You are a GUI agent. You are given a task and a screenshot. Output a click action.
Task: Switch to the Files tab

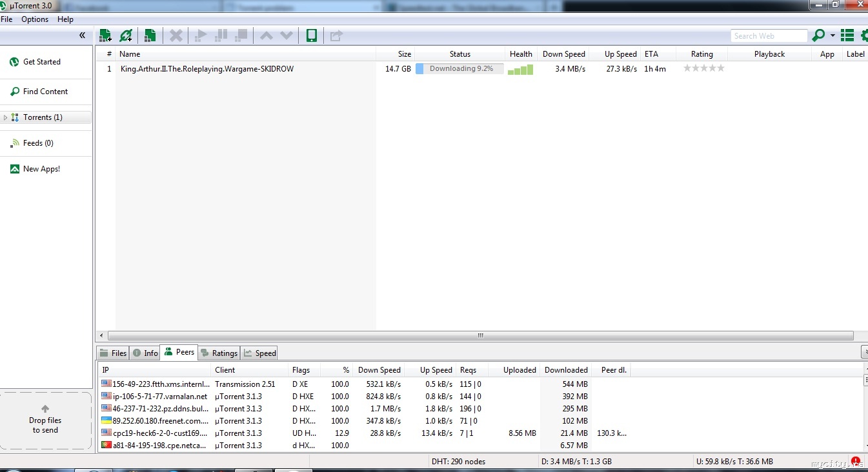(113, 353)
